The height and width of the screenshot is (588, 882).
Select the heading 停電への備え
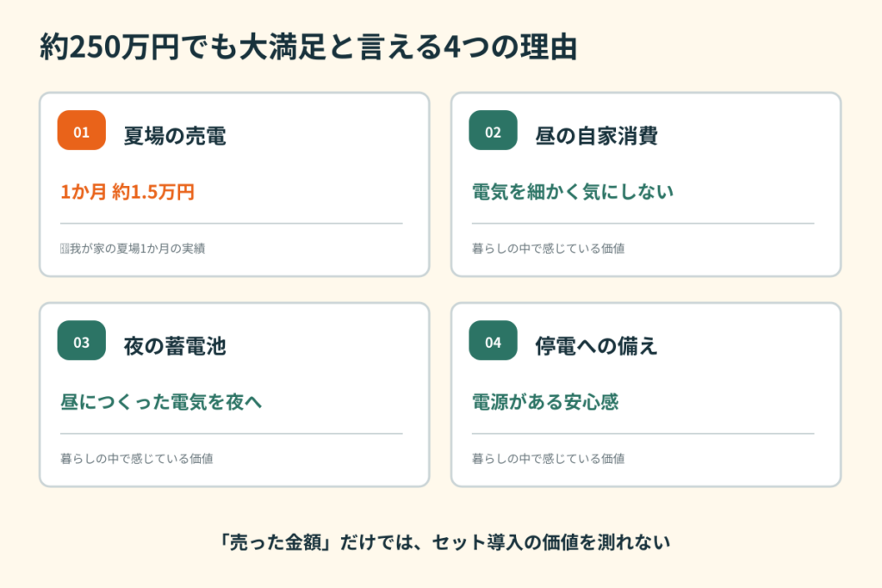coord(596,346)
